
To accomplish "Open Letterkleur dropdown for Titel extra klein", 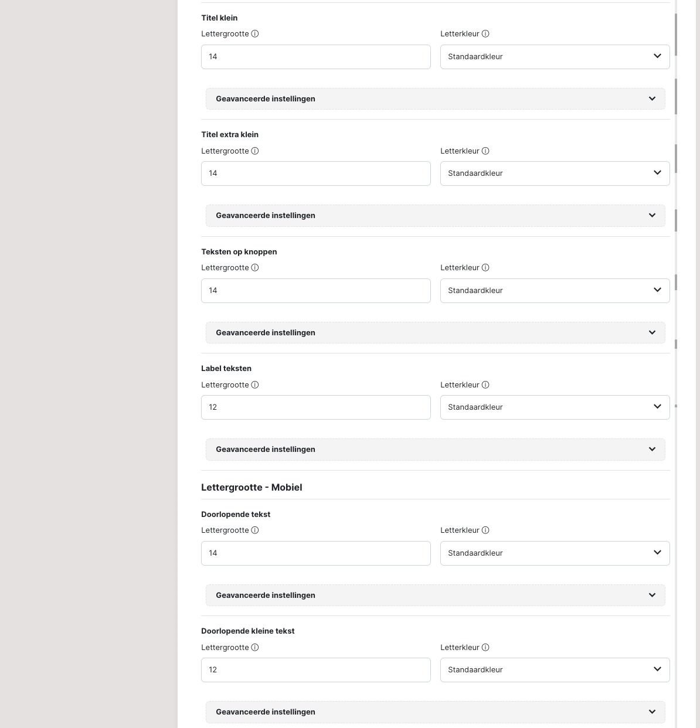I will [555, 174].
